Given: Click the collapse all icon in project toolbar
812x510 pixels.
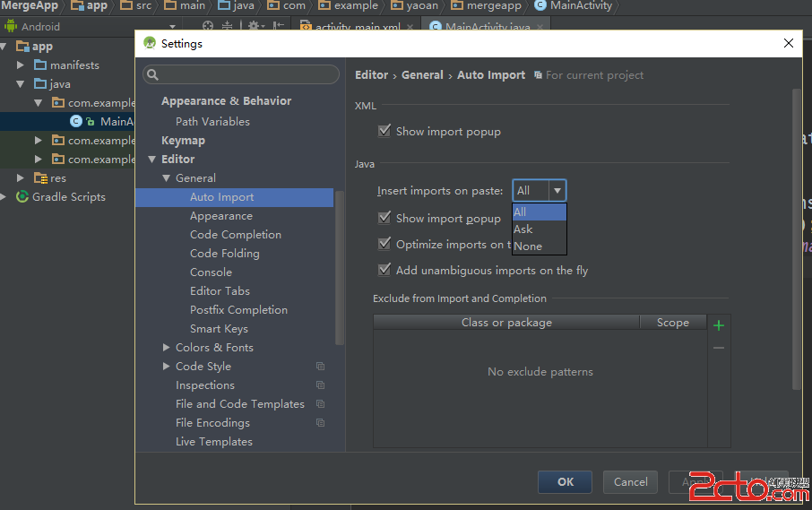Looking at the screenshot, I should (227, 26).
